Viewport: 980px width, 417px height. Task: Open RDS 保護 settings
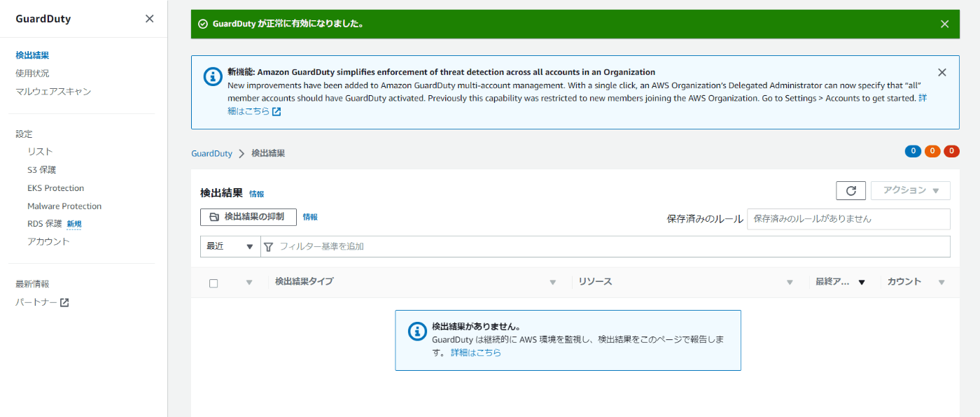click(45, 224)
